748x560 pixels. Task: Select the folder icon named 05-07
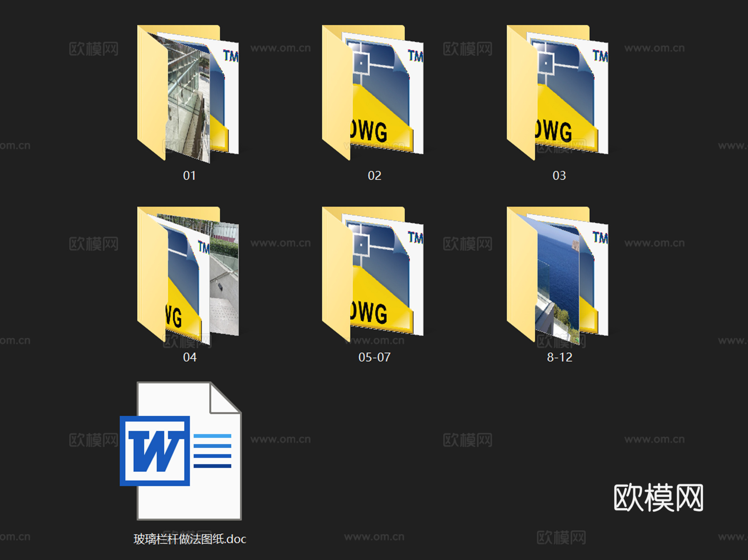point(373,274)
